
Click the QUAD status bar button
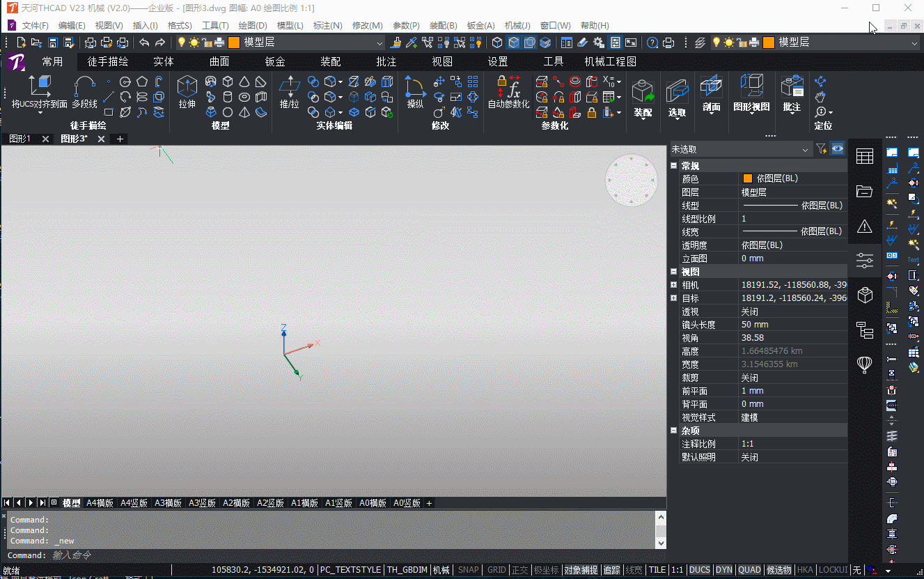[x=749, y=570]
